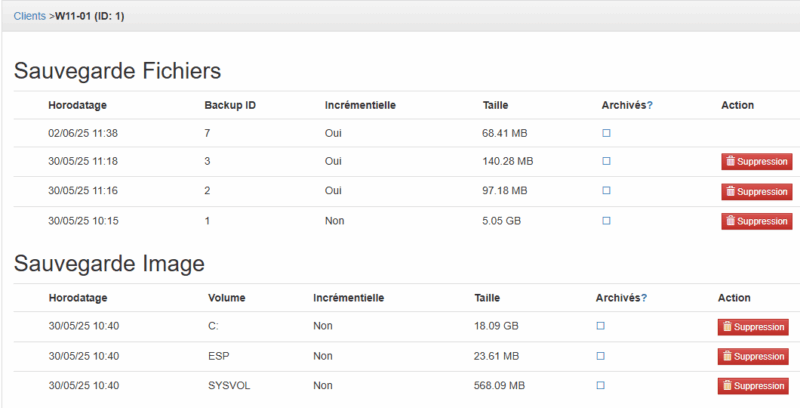Screen dimensions: 800x408
Task: Click the Horodatage header in file backups
Action: 77,105
